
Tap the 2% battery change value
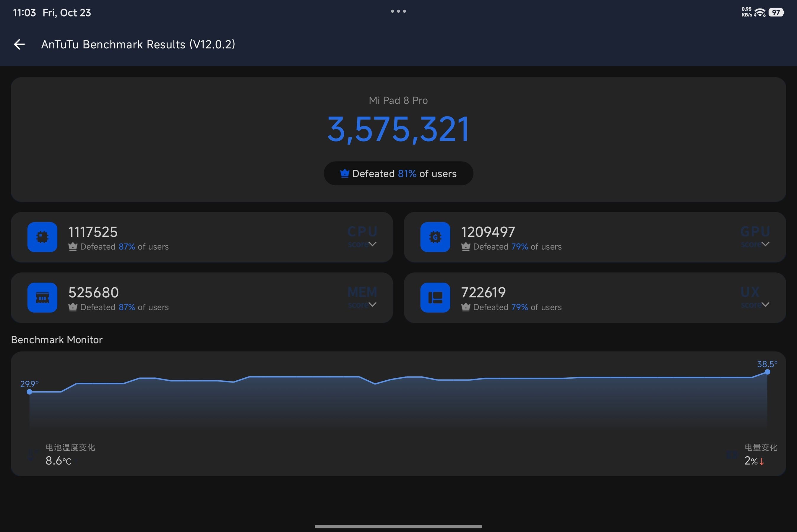[x=751, y=461]
